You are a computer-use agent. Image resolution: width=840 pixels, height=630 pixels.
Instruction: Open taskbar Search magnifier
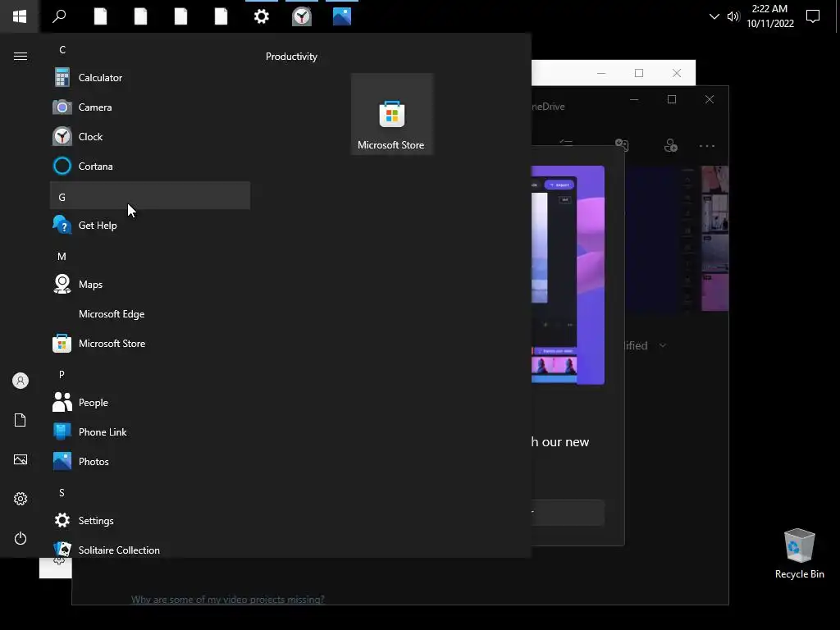pos(59,16)
